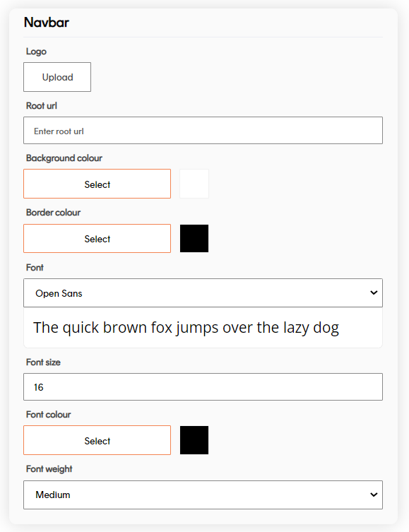The height and width of the screenshot is (532, 409).
Task: Open the Open Sans font dropdown
Action: tap(203, 293)
